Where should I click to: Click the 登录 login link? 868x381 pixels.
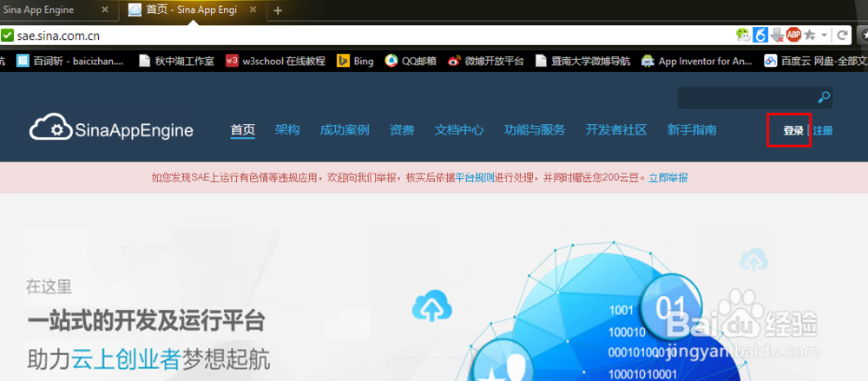[x=793, y=131]
